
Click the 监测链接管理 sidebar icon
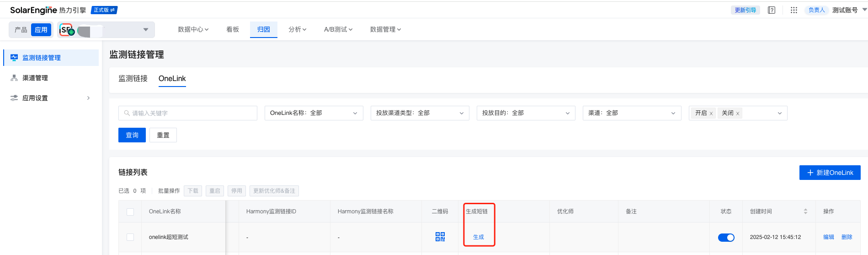(14, 58)
